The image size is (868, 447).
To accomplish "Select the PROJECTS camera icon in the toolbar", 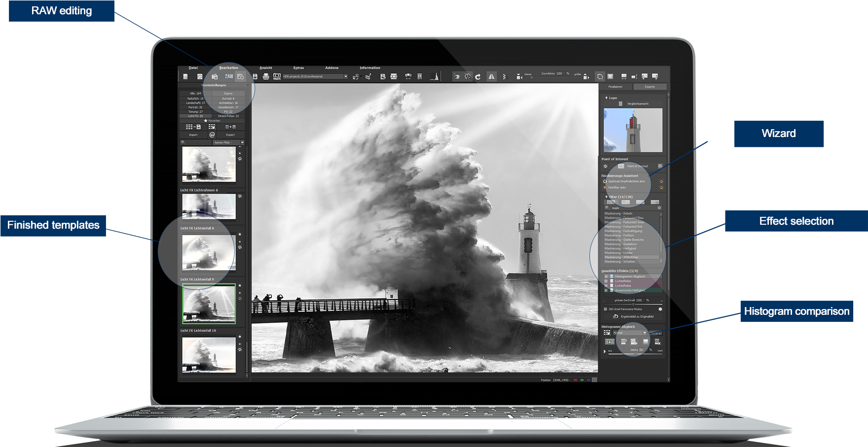I will [x=277, y=77].
